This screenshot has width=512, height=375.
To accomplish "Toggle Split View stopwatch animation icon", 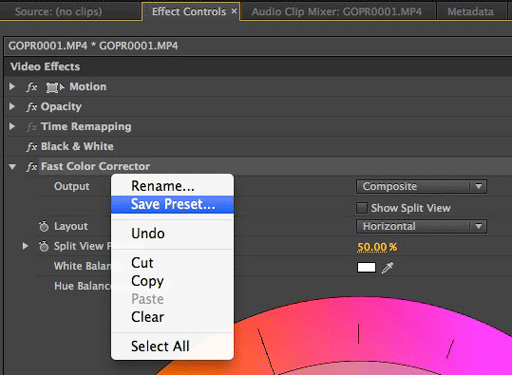I will [x=44, y=246].
